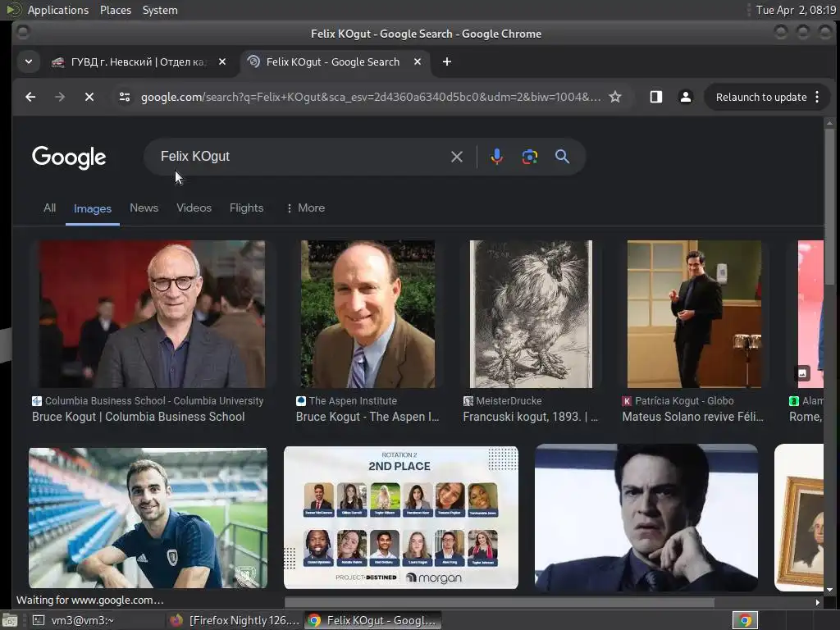Screen dimensions: 840x630
Task: Open the Places menu
Action: 116,10
